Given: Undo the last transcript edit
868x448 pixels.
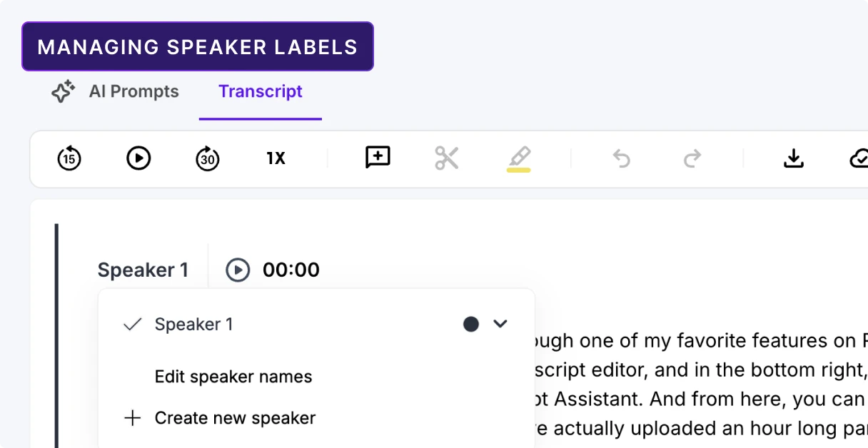Looking at the screenshot, I should click(x=620, y=158).
